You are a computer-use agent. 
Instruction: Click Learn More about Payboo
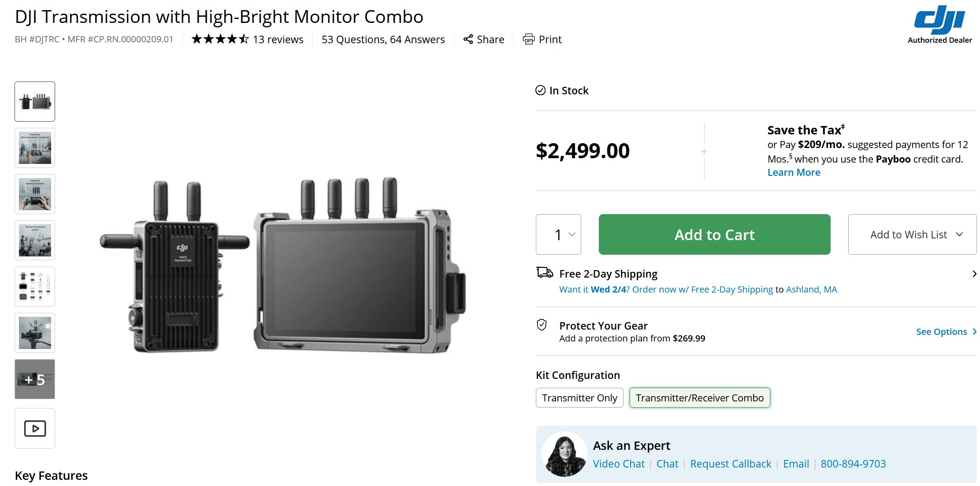pos(794,172)
